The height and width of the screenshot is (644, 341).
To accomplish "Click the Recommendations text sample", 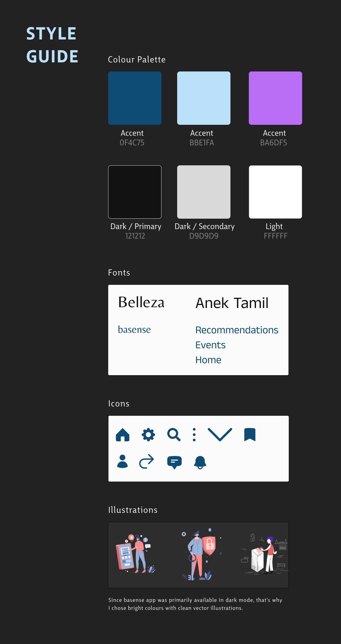I will (x=237, y=330).
